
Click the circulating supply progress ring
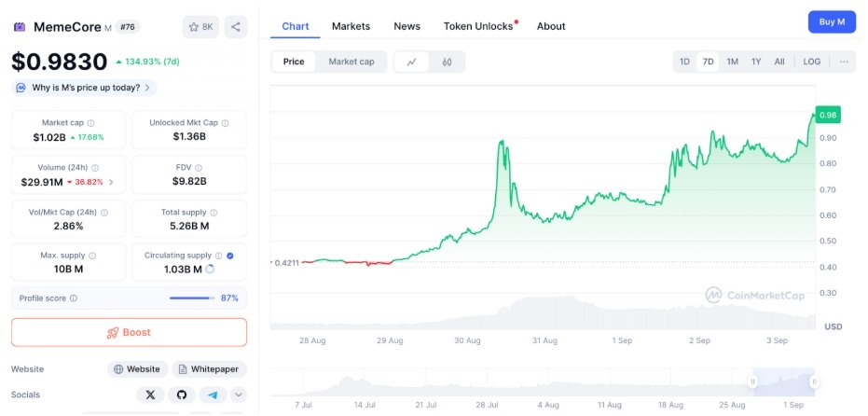tap(210, 270)
